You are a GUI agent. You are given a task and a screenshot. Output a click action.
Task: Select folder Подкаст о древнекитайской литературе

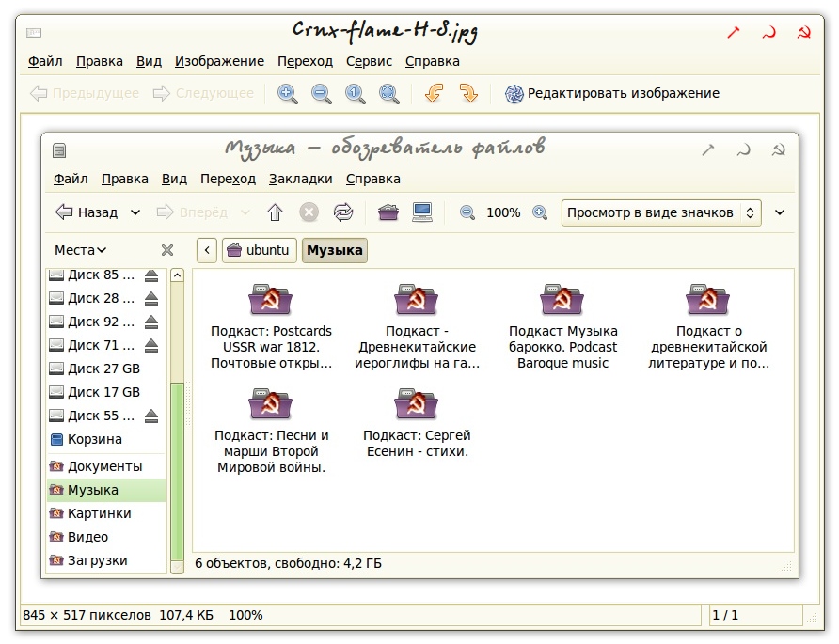pyautogui.click(x=708, y=326)
